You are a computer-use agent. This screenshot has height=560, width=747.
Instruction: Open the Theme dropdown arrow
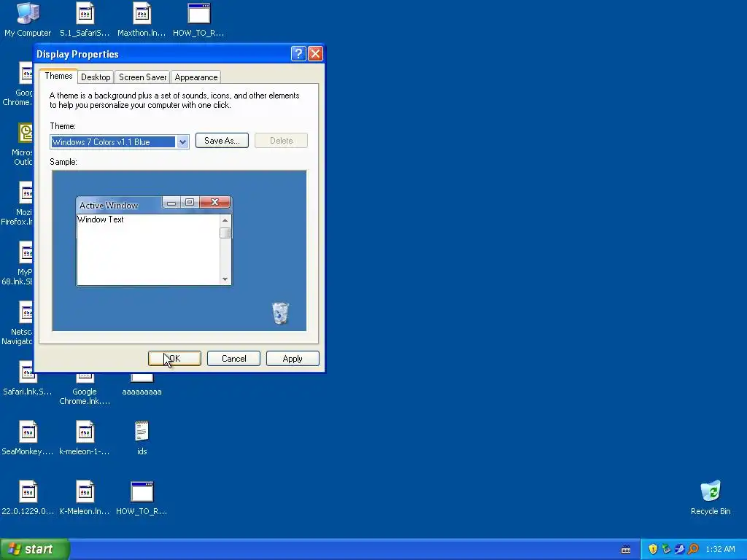(182, 142)
